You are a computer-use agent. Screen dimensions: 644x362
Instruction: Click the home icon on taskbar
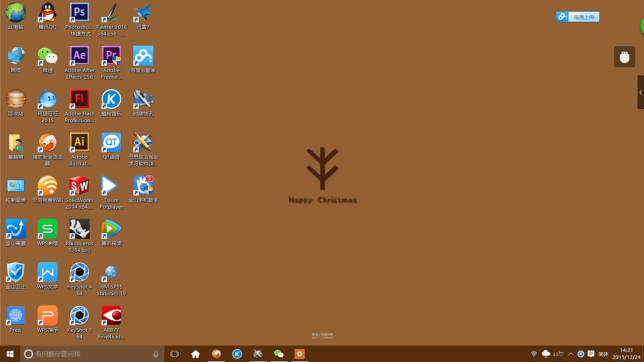pos(196,354)
